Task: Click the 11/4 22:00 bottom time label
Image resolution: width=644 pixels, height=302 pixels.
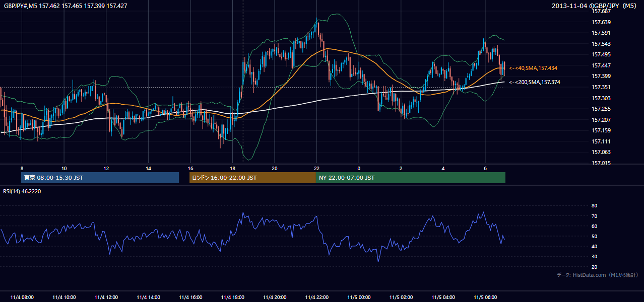Action: 317,297
